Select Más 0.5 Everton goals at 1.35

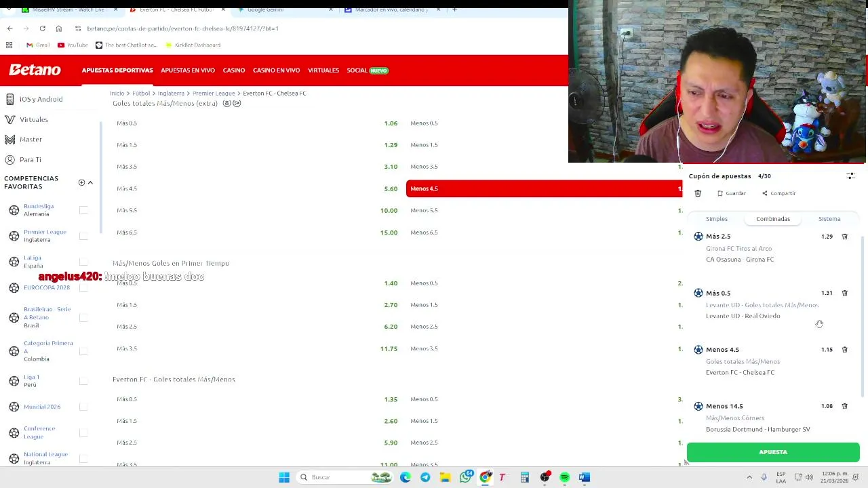click(257, 399)
